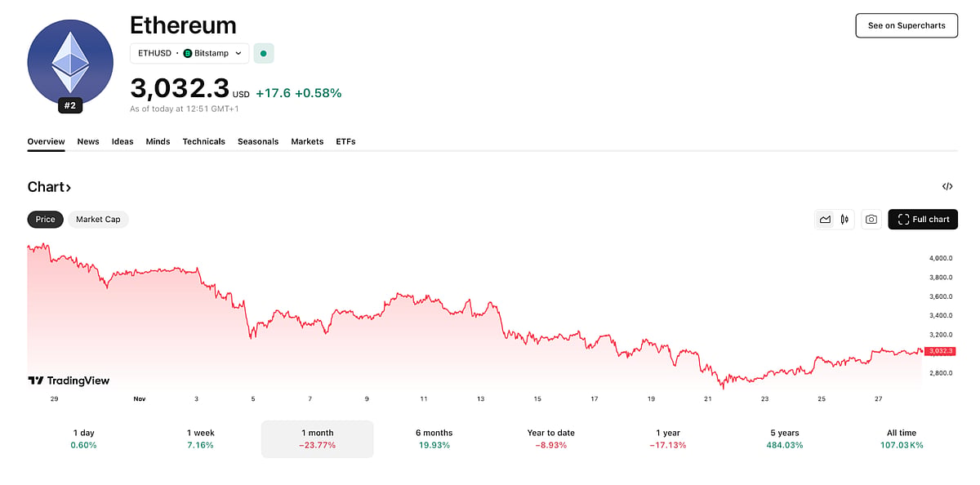Go to the Seasonals tab

pyautogui.click(x=258, y=141)
